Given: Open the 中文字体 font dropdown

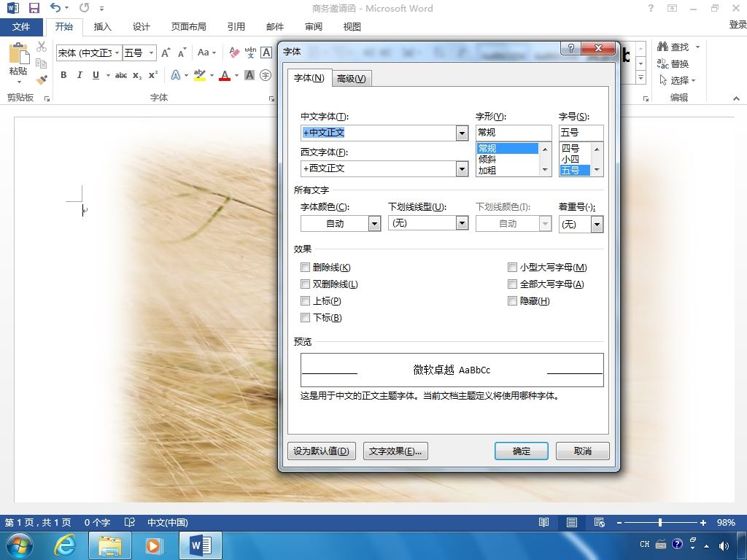Looking at the screenshot, I should [462, 133].
